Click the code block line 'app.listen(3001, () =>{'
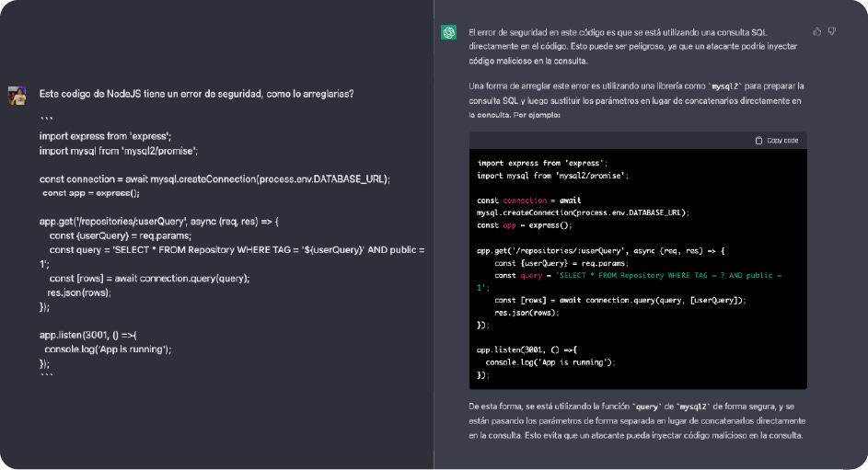Screen dimensions: 868x470 pos(527,350)
